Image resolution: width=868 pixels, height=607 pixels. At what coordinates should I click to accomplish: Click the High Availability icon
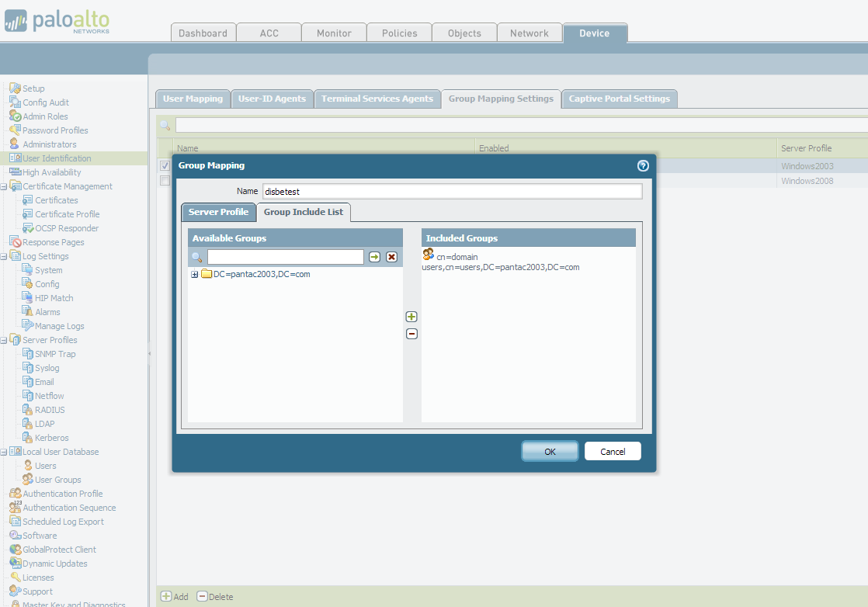coord(15,172)
